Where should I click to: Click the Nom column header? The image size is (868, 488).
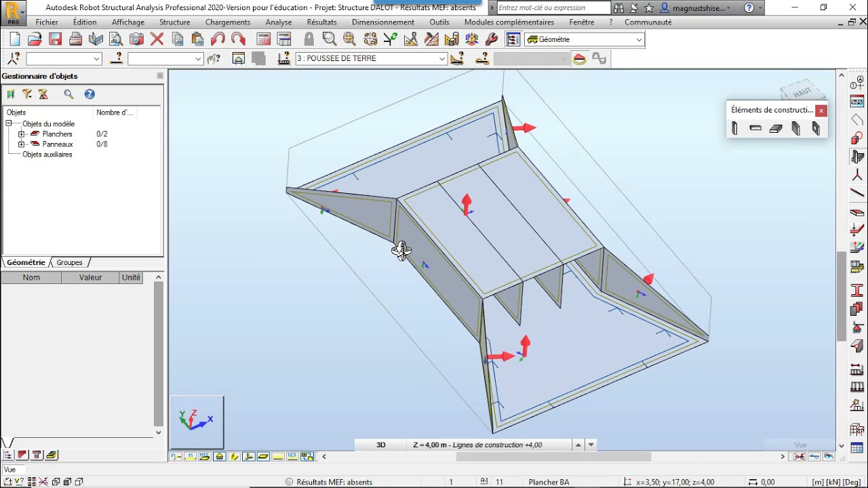(31, 277)
